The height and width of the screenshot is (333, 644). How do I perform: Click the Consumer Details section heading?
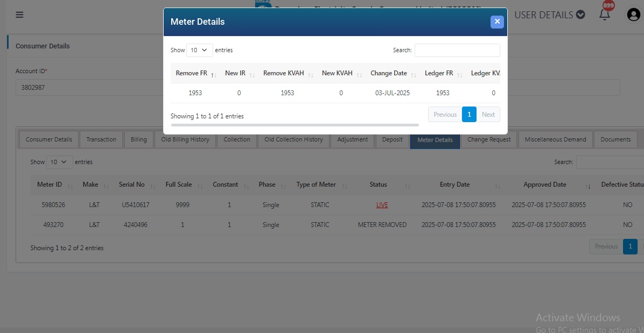[x=43, y=46]
